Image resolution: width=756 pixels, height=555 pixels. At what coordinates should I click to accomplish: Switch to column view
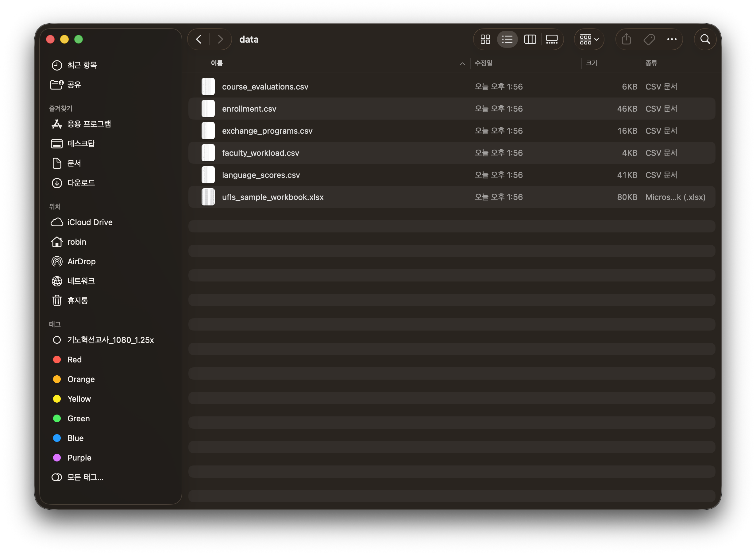[x=530, y=39]
